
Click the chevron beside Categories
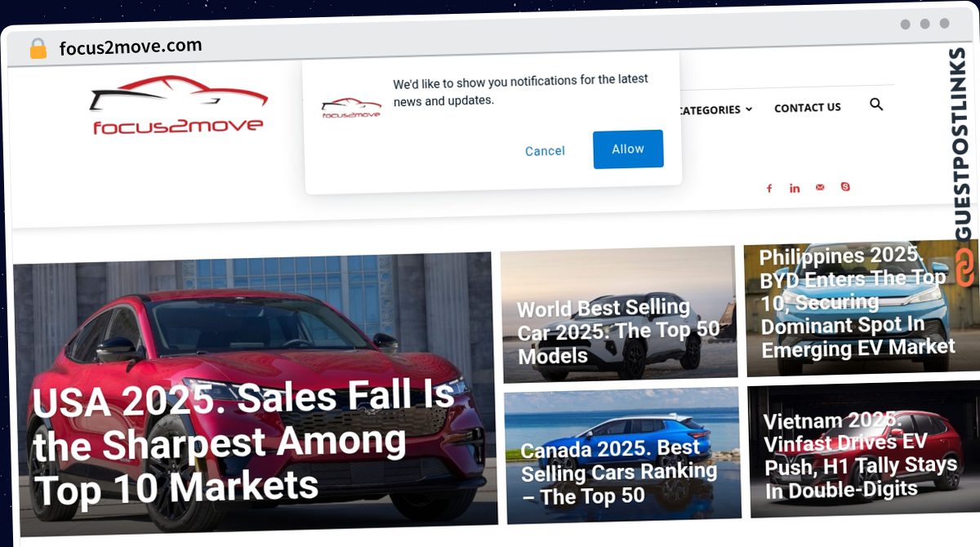click(x=748, y=109)
